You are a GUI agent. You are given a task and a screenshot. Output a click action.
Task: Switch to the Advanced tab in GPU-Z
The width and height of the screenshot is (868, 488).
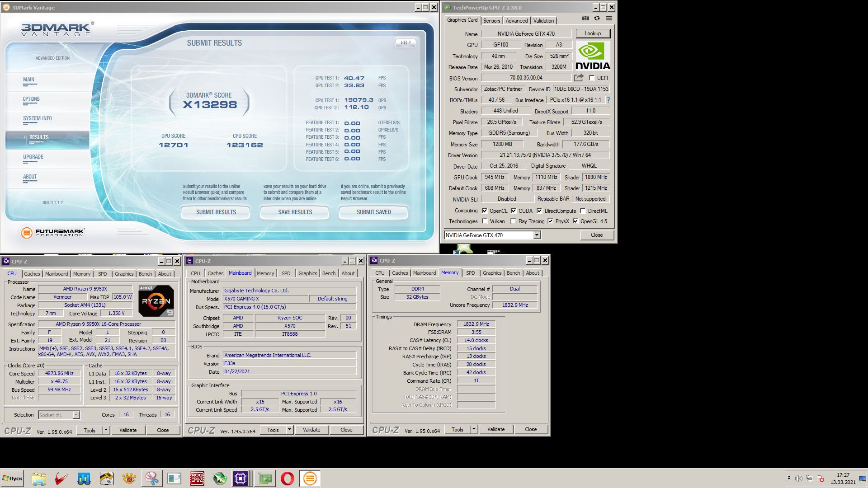[x=516, y=20]
